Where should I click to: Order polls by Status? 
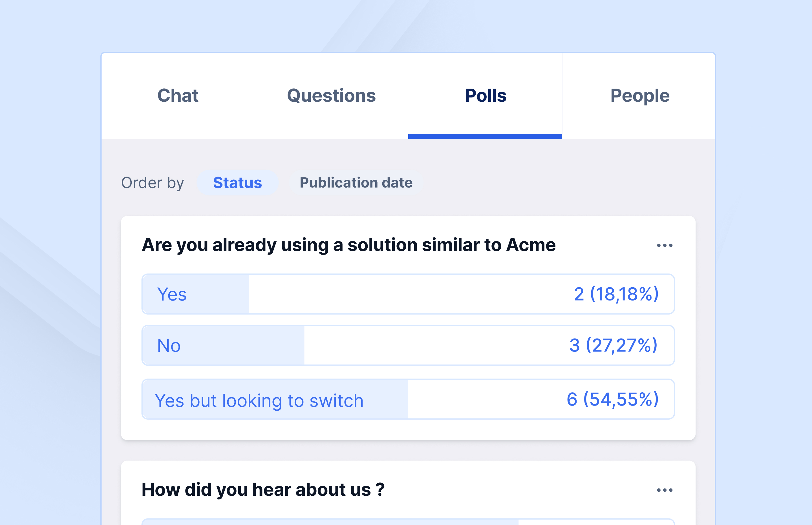point(237,183)
